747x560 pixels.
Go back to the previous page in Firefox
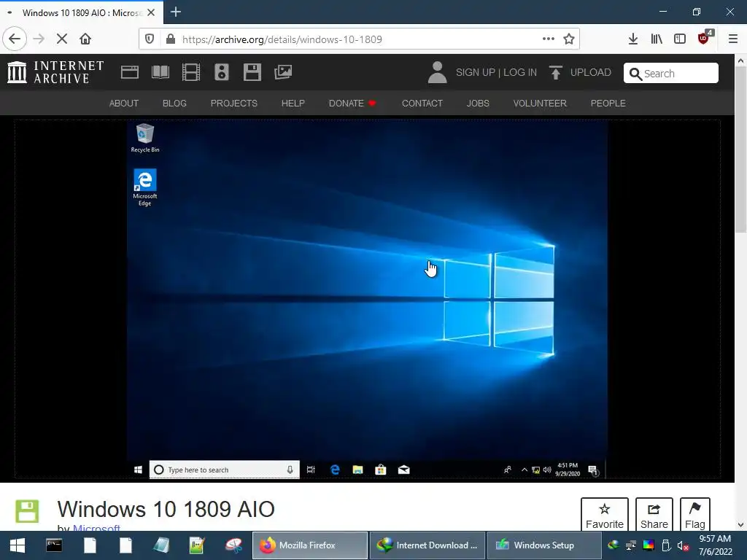click(15, 39)
